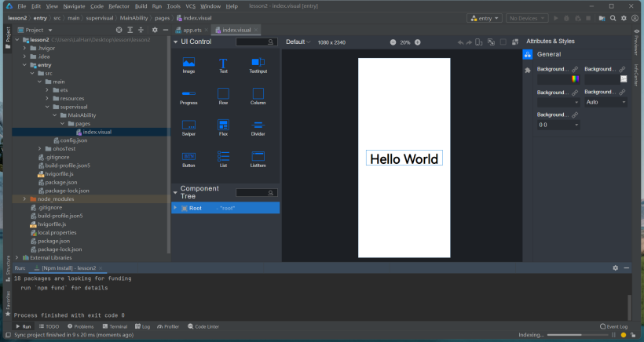The image size is (644, 342).
Task: Select the Text component icon
Action: [223, 62]
